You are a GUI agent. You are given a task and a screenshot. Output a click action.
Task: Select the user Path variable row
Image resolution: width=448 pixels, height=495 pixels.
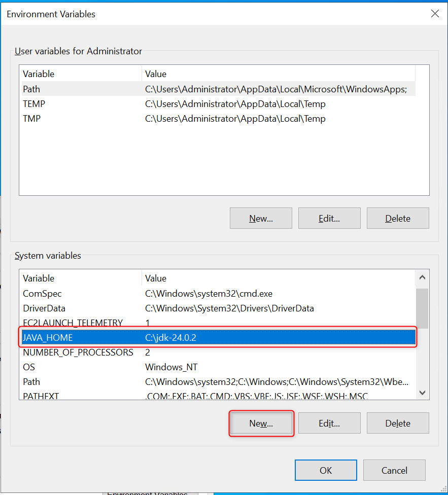(219, 89)
